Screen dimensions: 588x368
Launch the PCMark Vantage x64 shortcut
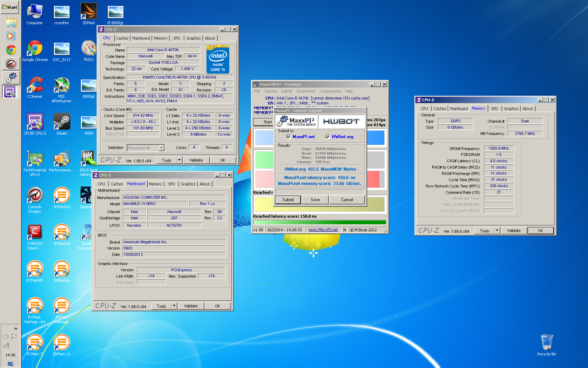point(35,311)
